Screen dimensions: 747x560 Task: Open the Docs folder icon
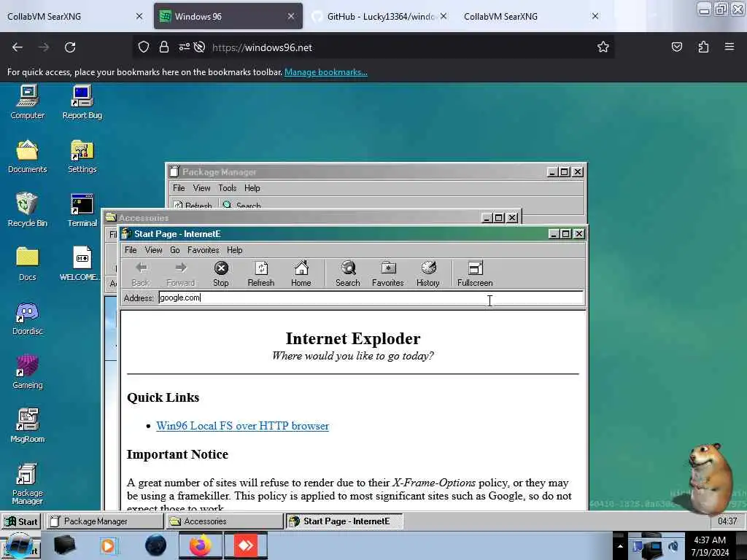(27, 264)
